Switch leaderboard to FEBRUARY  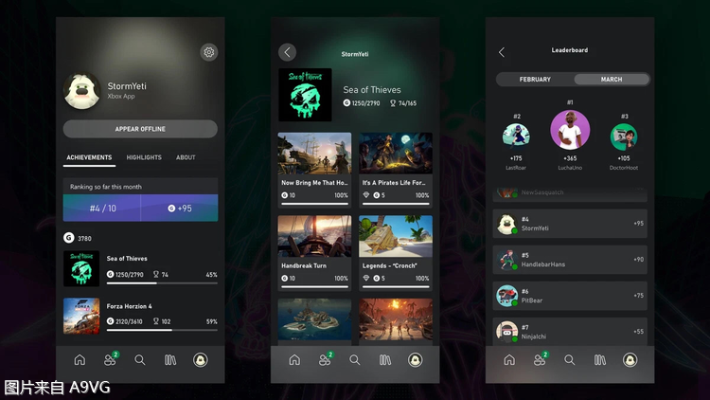535,79
